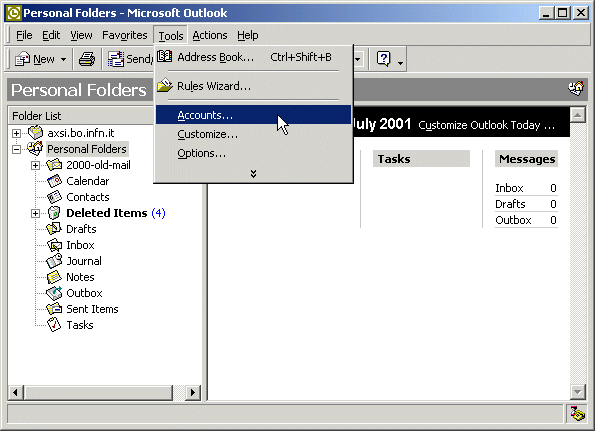Click the Help question mark icon

tap(384, 59)
